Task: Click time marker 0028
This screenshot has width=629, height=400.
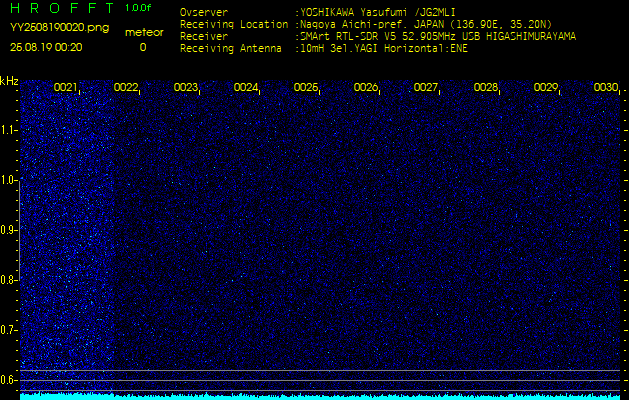Action: pos(486,87)
